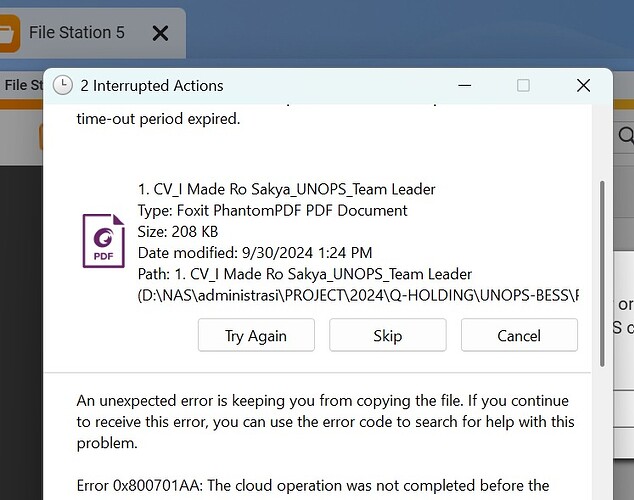Cancel the interrupted copy action

pos(519,335)
